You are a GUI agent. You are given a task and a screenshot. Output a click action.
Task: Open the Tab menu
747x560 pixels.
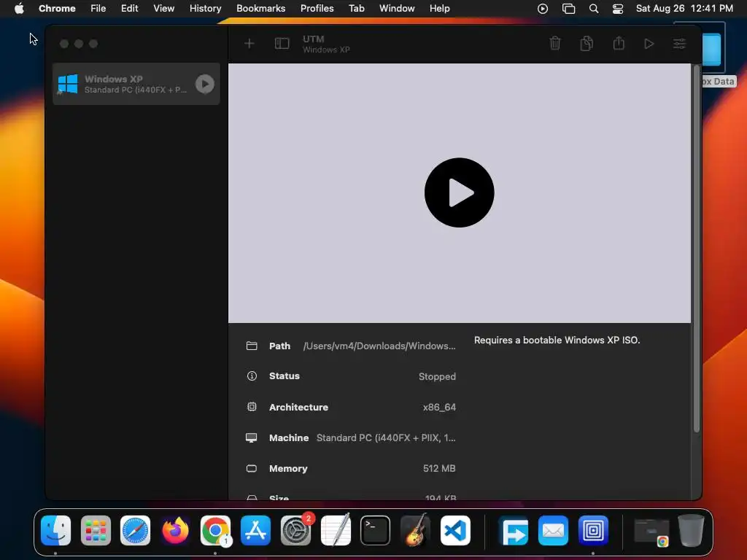(356, 9)
